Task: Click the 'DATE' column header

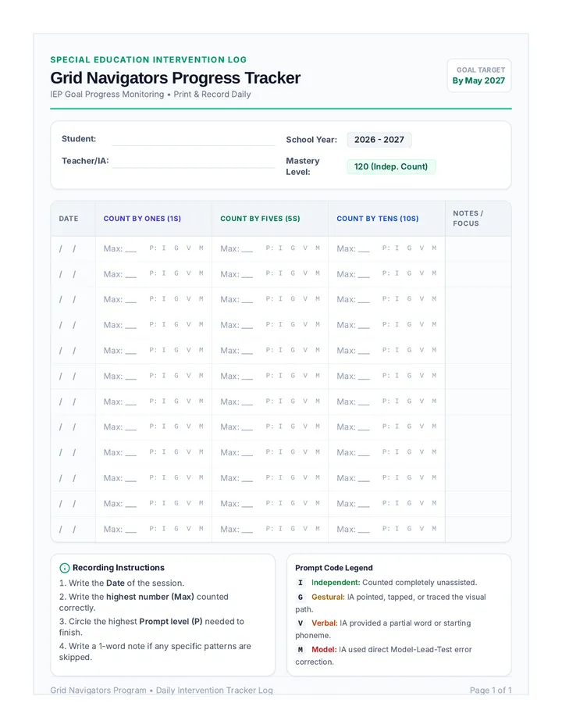Action: click(x=69, y=219)
